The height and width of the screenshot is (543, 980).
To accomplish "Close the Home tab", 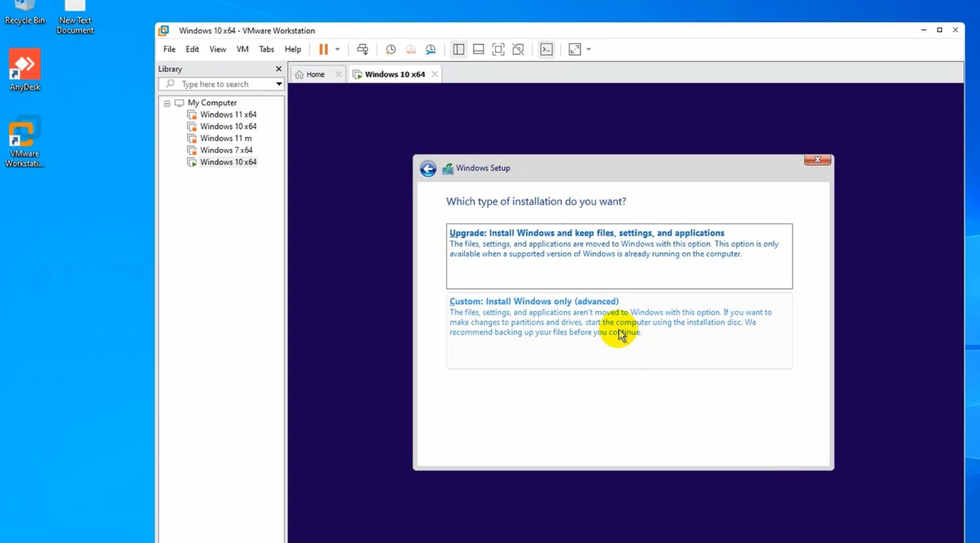I will pyautogui.click(x=339, y=74).
